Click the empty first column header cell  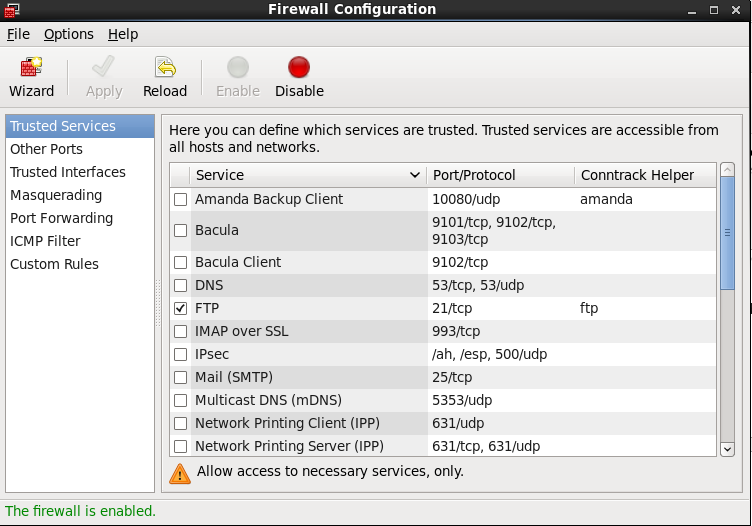click(x=180, y=175)
